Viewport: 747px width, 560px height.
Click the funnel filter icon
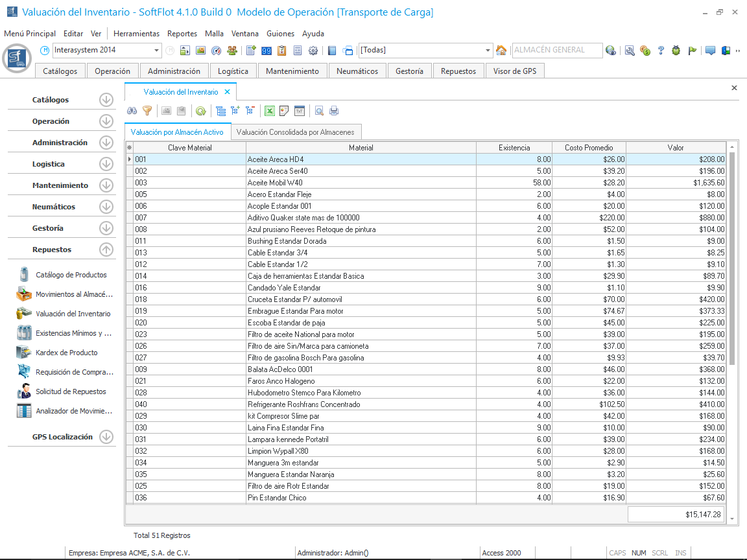click(x=147, y=111)
